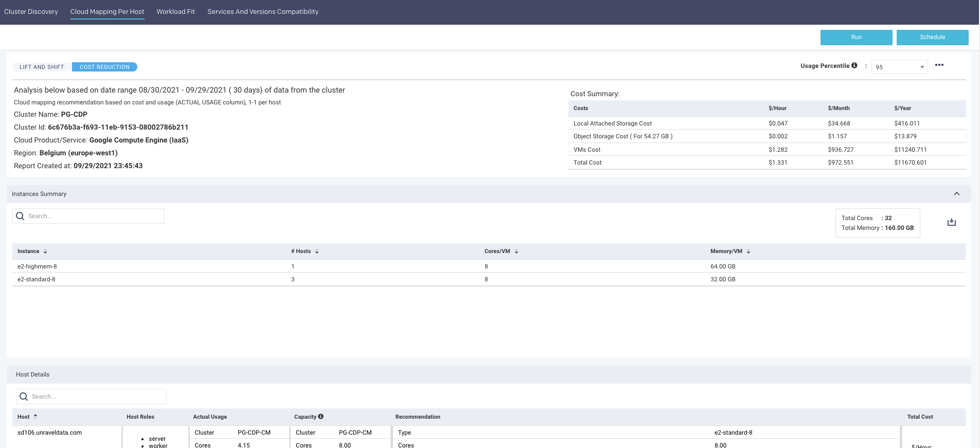Click the Recommendation column header
980x448 pixels.
[x=418, y=417]
